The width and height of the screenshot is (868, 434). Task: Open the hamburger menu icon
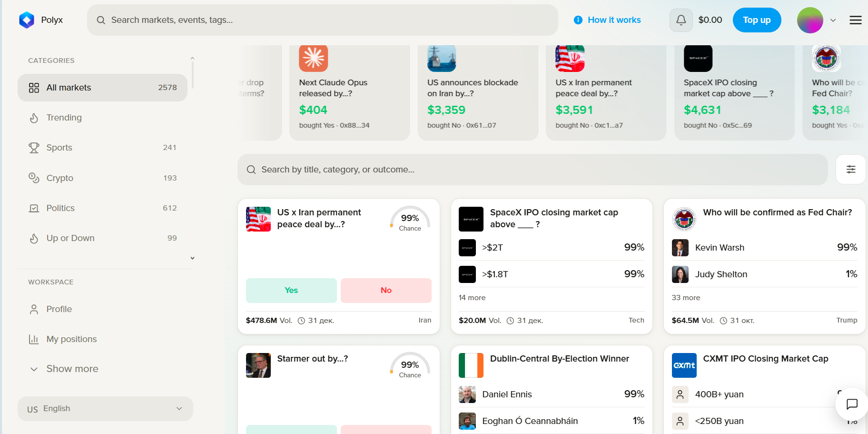855,20
